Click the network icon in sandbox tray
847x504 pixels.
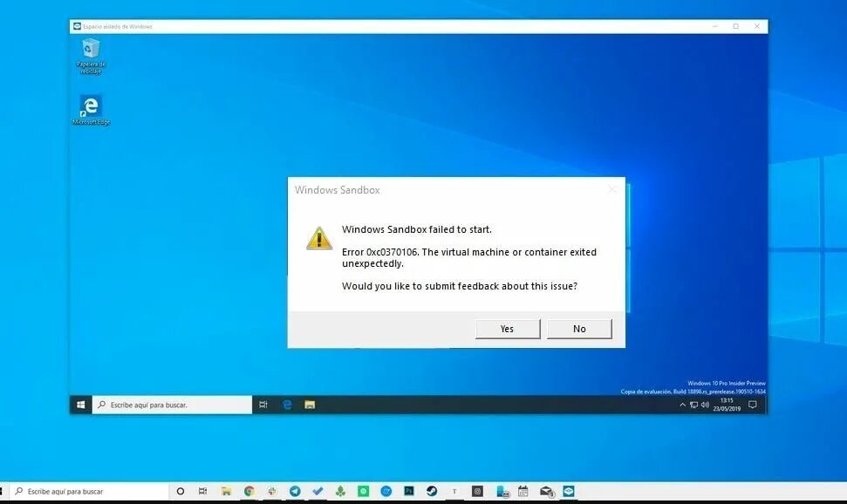(693, 405)
